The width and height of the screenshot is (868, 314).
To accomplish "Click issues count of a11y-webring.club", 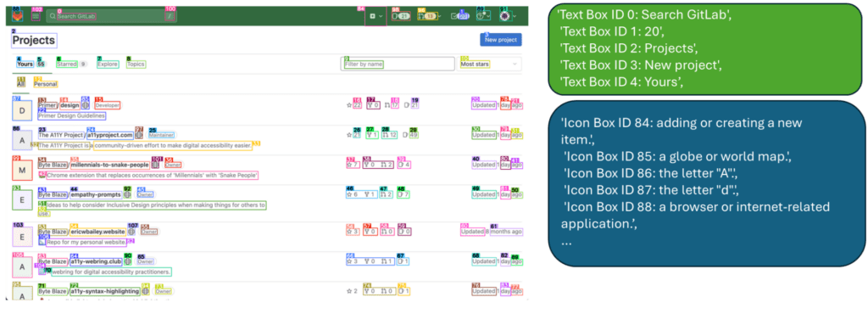I will (403, 261).
